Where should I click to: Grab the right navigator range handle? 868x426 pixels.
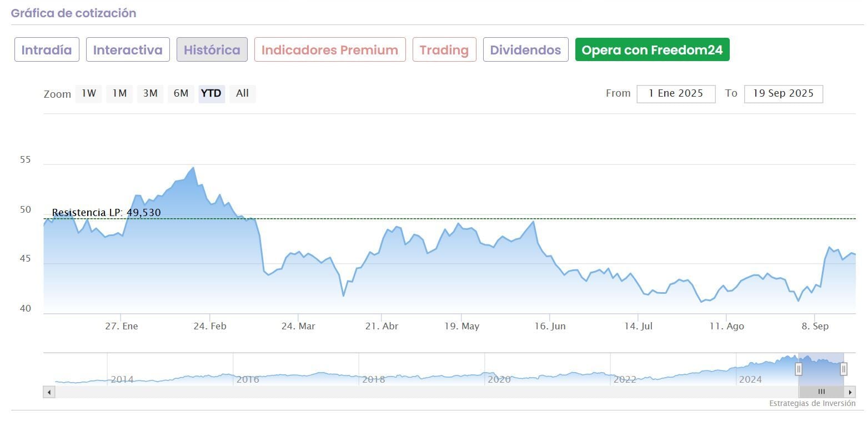[844, 369]
